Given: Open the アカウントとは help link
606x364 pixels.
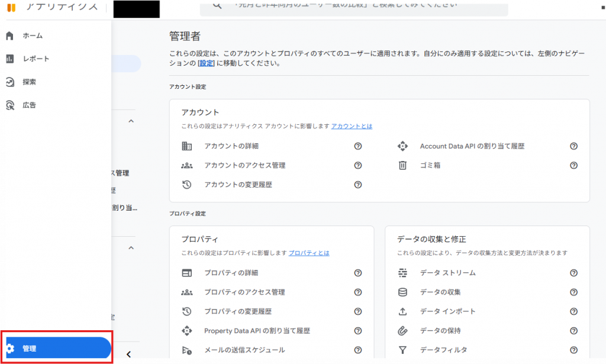Looking at the screenshot, I should pos(352,126).
